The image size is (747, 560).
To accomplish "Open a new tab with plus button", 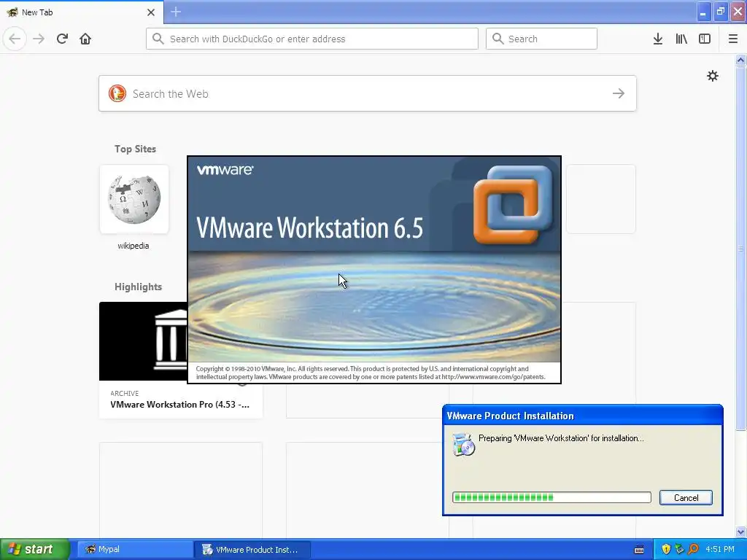I will coord(176,12).
